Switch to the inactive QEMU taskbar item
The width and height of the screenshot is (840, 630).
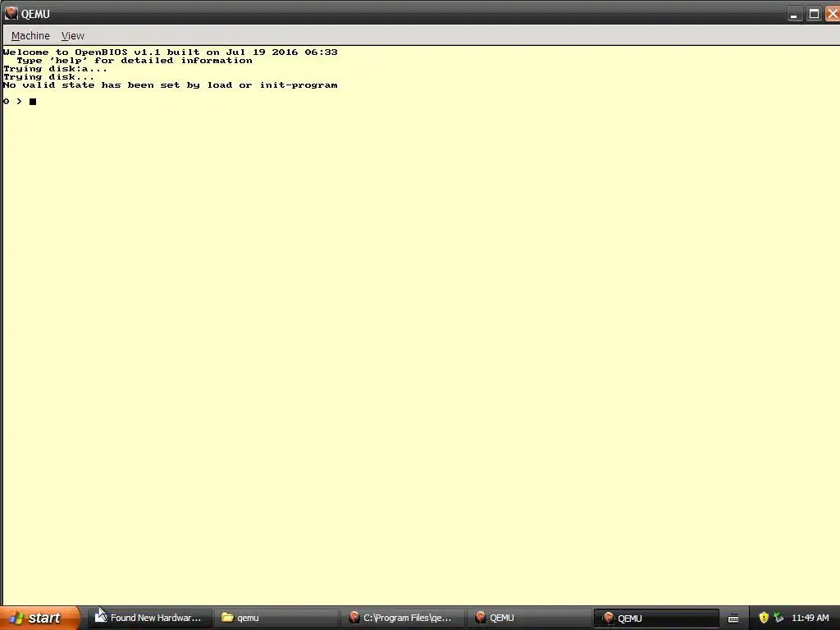click(x=529, y=618)
